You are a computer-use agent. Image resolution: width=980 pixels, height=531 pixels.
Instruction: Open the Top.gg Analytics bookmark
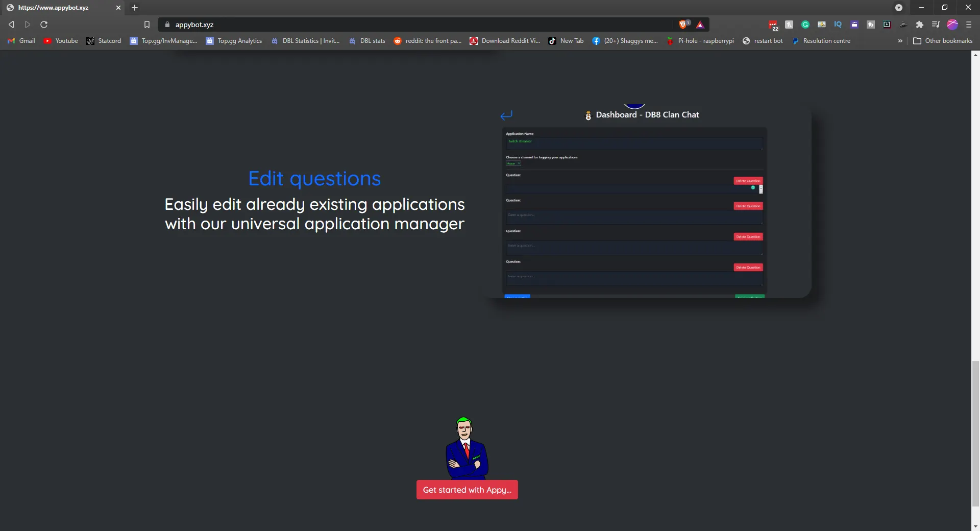tap(234, 41)
